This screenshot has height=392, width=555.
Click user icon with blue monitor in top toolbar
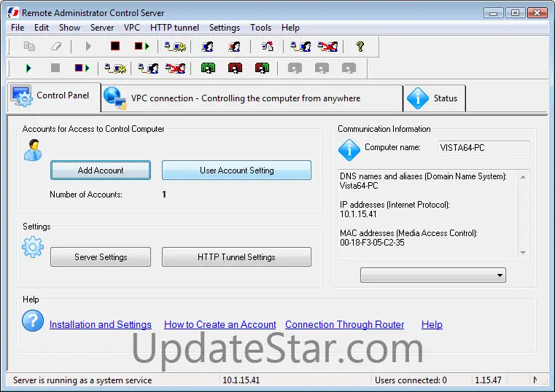tap(207, 47)
